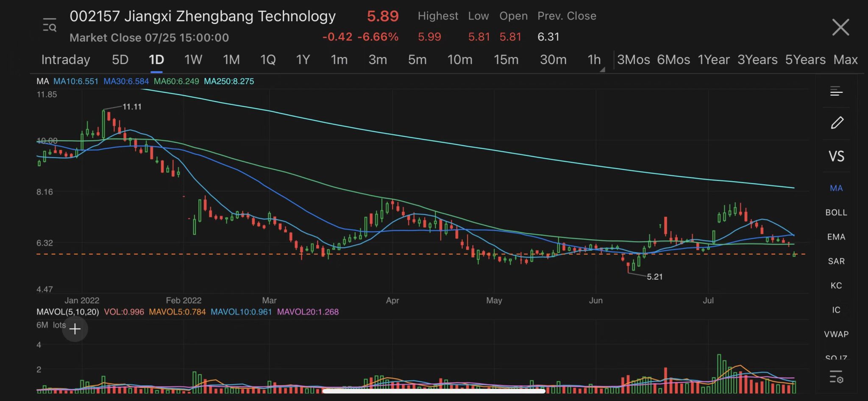Click the MAVOL(5,10,20) indicator label
The height and width of the screenshot is (401, 868).
(68, 312)
